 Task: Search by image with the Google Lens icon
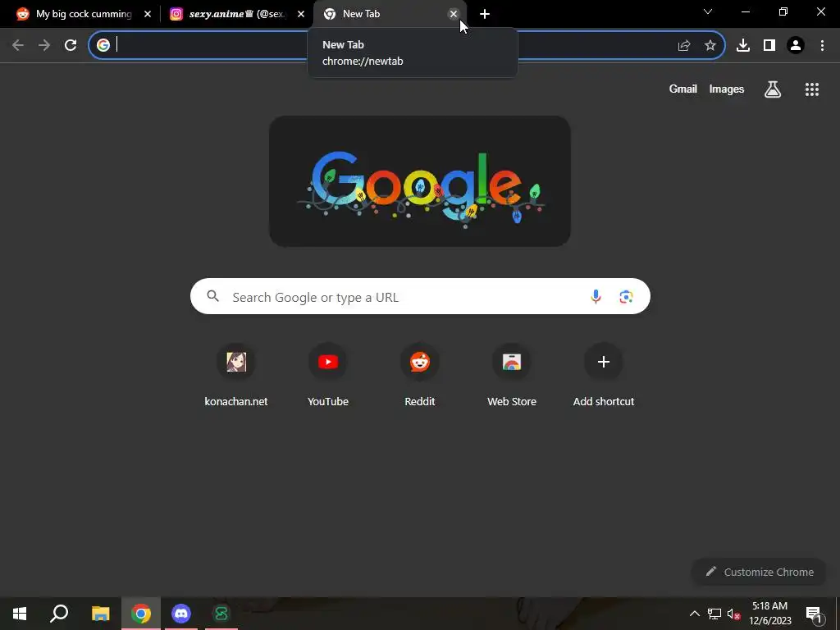point(626,296)
